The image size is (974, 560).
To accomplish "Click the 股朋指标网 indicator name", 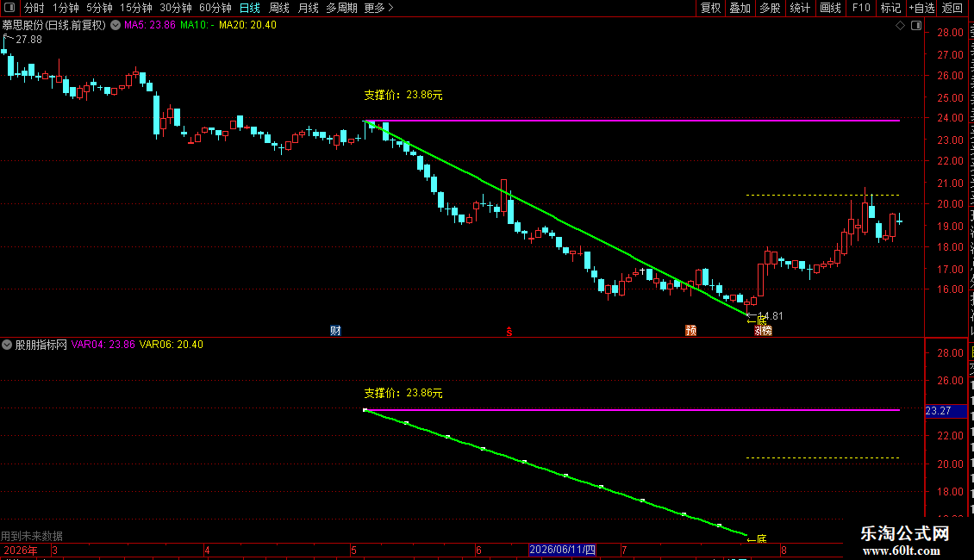I will pyautogui.click(x=41, y=345).
